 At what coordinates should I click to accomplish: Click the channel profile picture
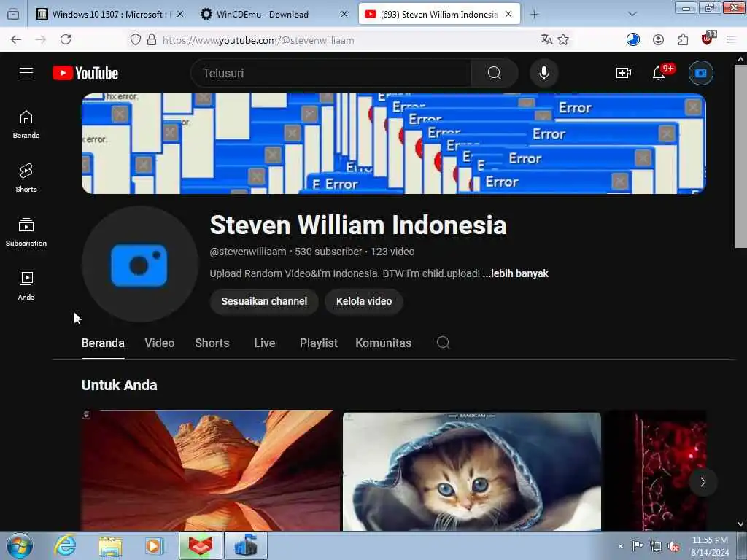[139, 264]
